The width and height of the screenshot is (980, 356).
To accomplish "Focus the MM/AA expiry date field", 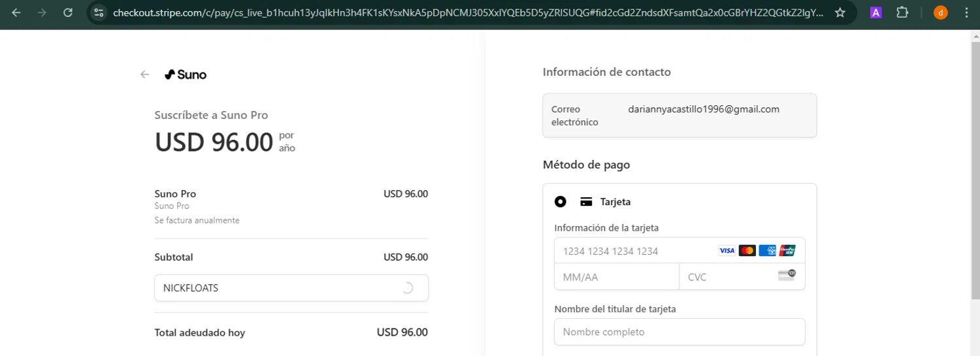I will tap(616, 277).
